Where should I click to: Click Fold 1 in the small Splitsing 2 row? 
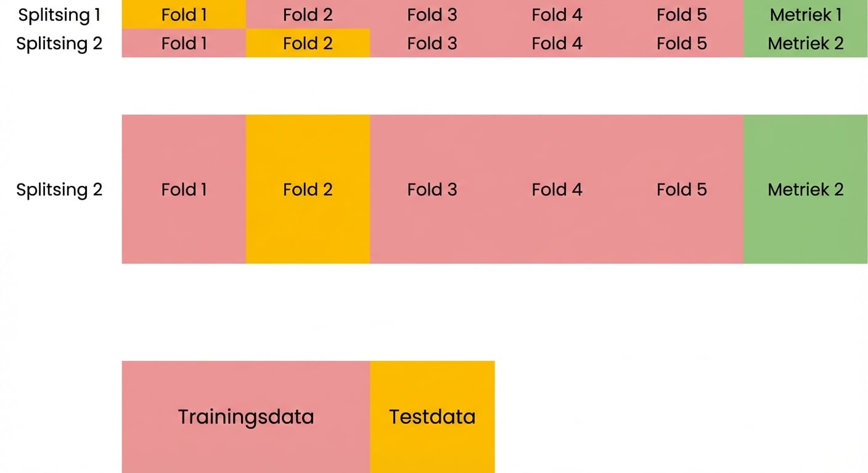[184, 43]
